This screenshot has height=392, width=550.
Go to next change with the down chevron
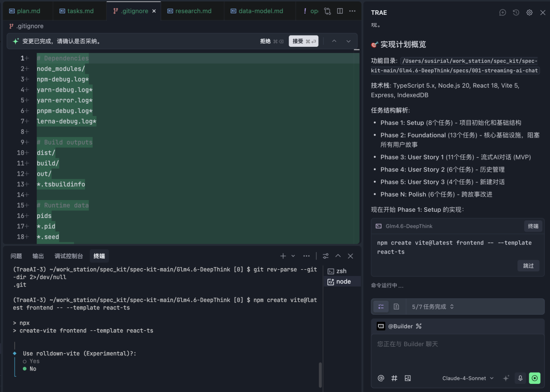[x=348, y=41]
